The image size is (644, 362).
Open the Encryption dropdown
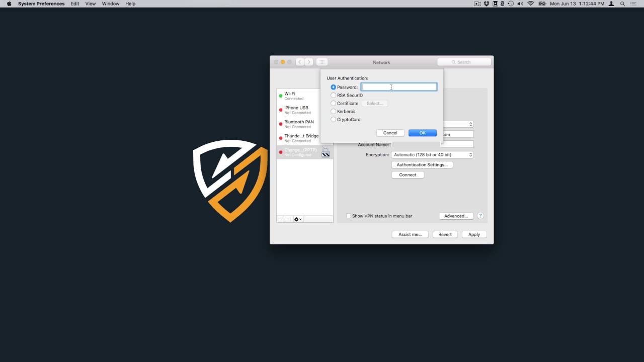point(432,155)
